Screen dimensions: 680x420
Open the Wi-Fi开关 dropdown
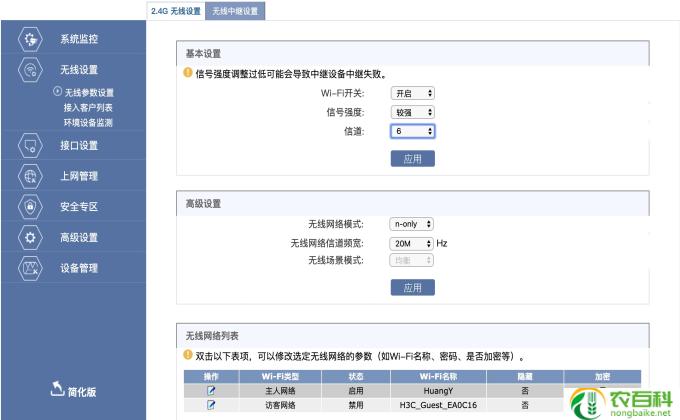click(x=412, y=93)
